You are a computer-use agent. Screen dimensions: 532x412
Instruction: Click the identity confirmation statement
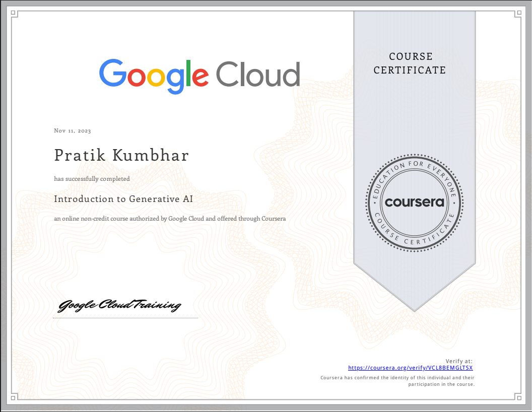click(397, 380)
